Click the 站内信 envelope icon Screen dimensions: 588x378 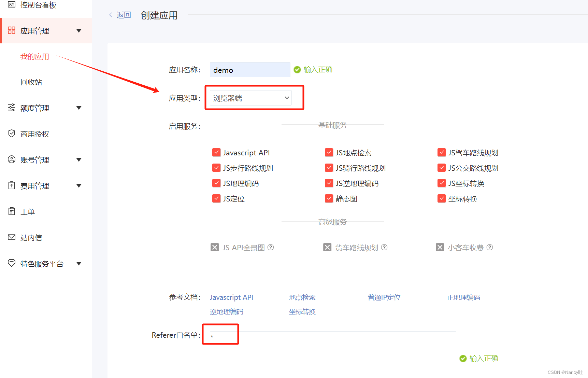[12, 237]
